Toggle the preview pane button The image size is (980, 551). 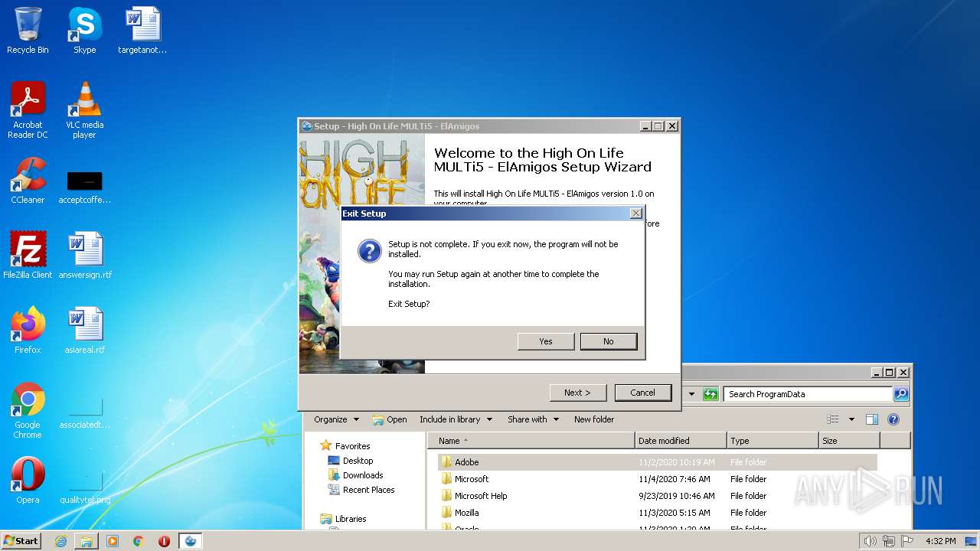pos(872,419)
